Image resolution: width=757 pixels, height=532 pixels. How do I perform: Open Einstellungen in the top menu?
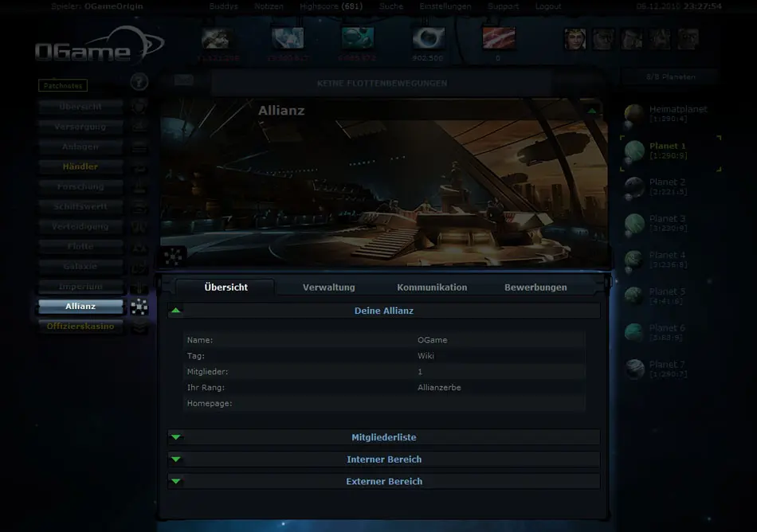pyautogui.click(x=445, y=6)
